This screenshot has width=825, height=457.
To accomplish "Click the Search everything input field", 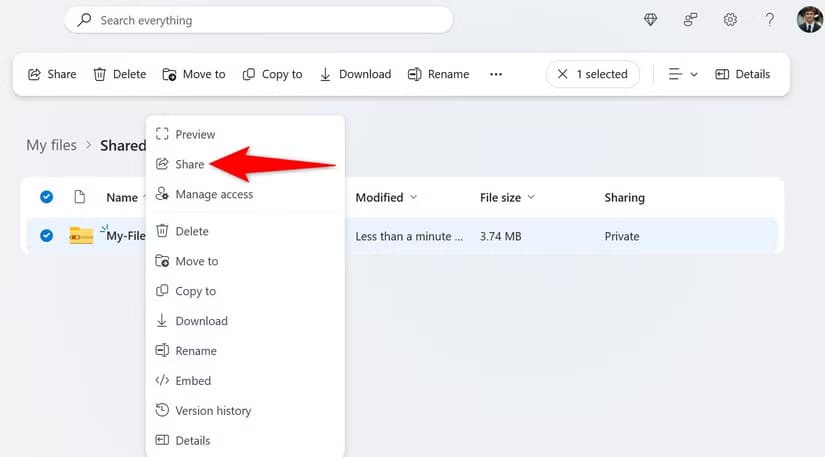I will click(258, 20).
